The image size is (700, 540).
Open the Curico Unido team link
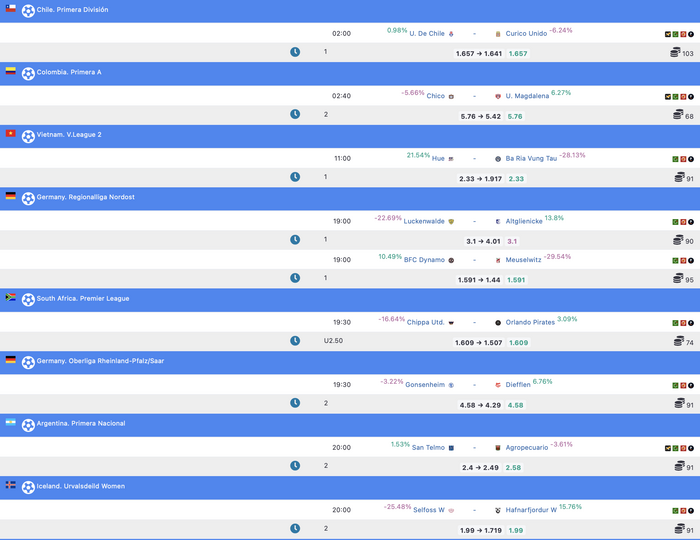click(x=526, y=33)
